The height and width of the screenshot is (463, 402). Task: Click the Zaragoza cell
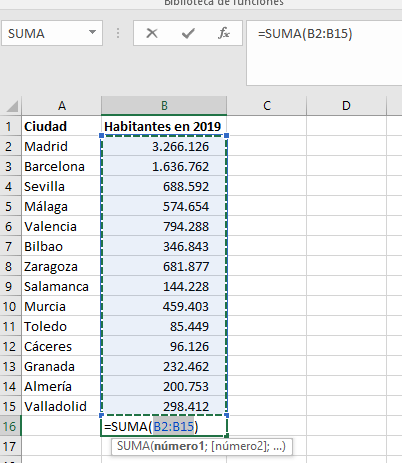[62, 266]
